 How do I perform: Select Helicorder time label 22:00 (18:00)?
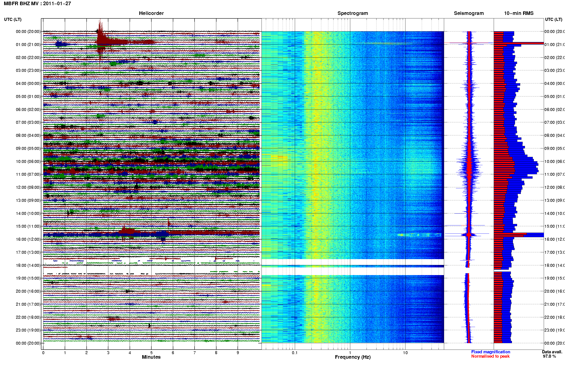pyautogui.click(x=28, y=317)
